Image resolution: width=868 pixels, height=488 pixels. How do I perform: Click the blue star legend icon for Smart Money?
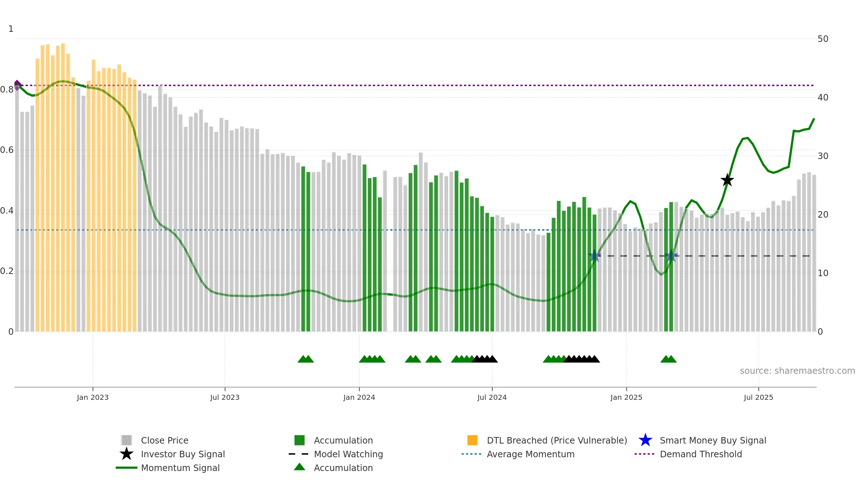(645, 440)
